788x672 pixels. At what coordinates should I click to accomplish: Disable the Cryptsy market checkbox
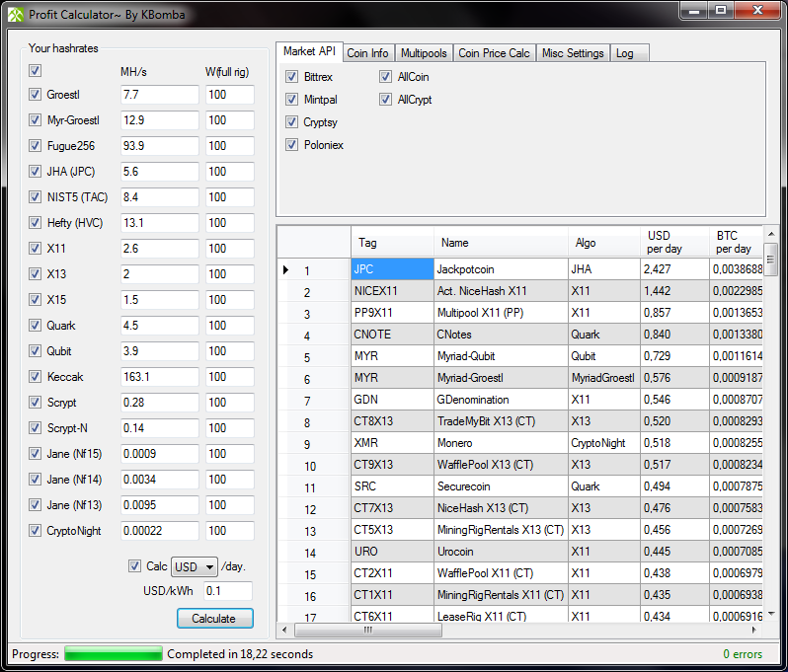click(x=291, y=122)
